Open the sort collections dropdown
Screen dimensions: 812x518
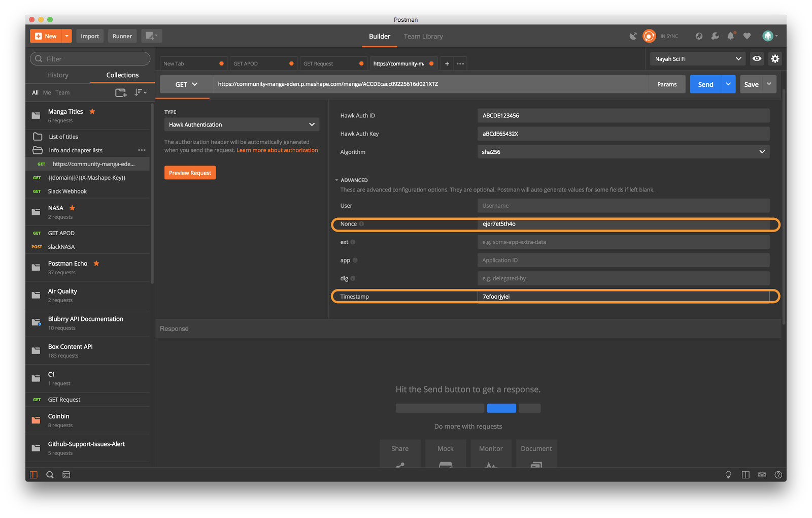click(141, 92)
